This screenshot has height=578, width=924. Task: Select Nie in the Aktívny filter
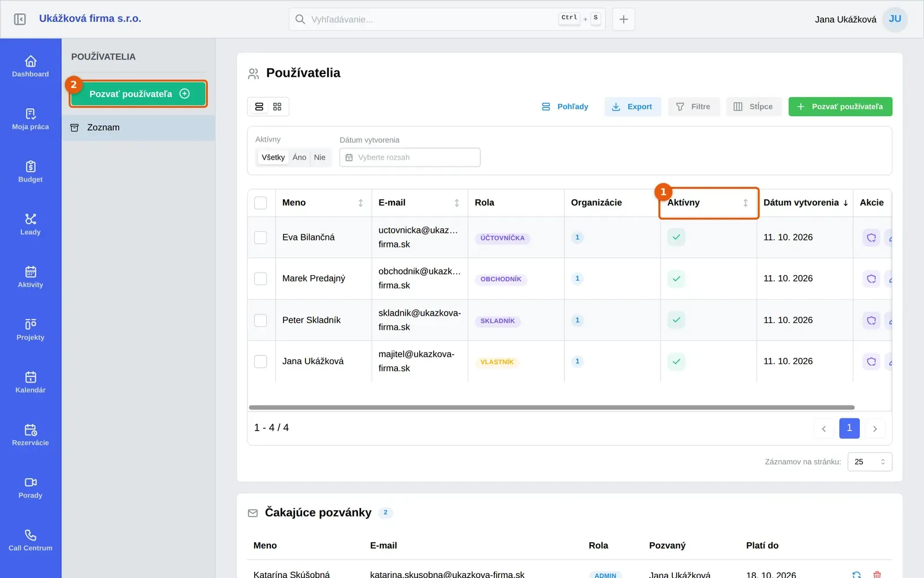[x=319, y=157]
